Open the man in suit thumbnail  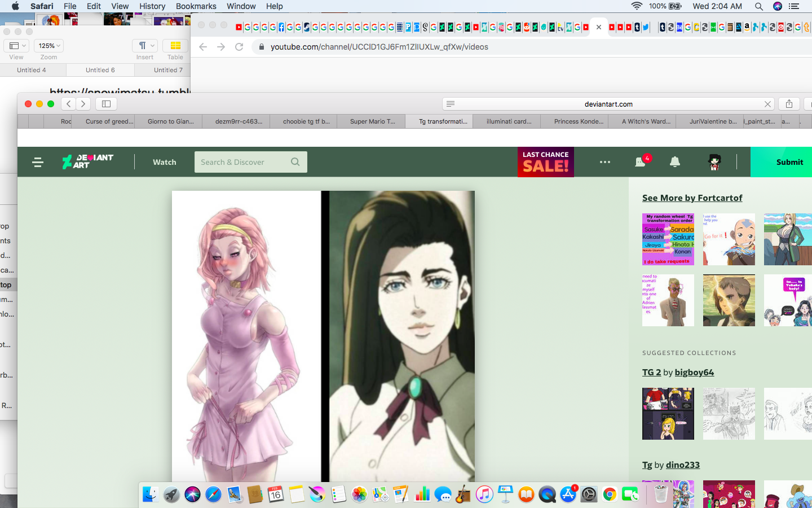668,300
